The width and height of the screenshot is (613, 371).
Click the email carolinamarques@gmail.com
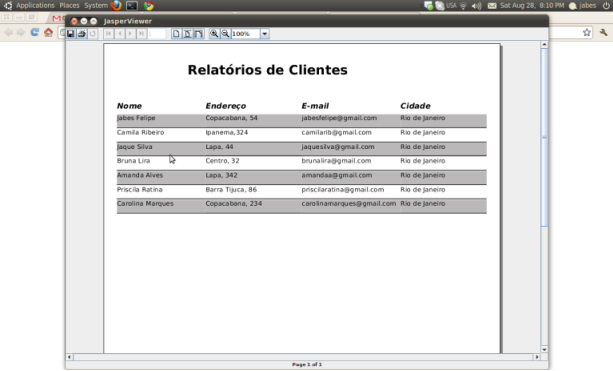point(349,204)
